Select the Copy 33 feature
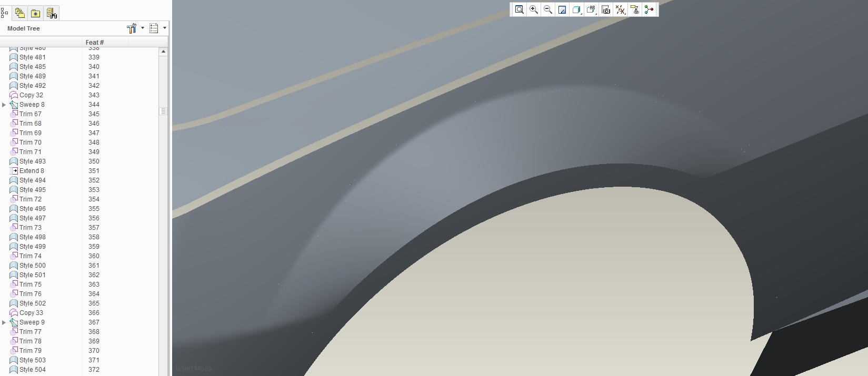Viewport: 868px width, 376px height. (x=31, y=313)
